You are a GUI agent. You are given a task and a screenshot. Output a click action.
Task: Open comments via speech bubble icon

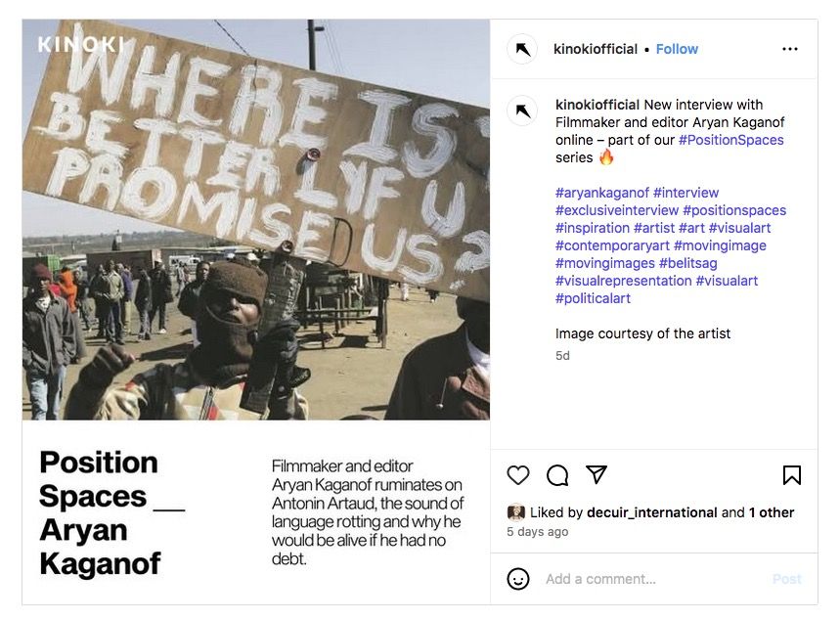pyautogui.click(x=557, y=475)
